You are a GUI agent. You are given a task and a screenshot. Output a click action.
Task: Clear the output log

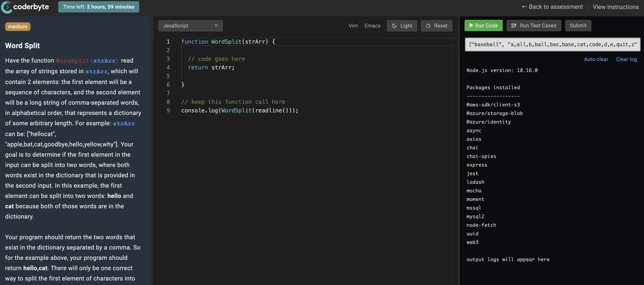(x=626, y=59)
